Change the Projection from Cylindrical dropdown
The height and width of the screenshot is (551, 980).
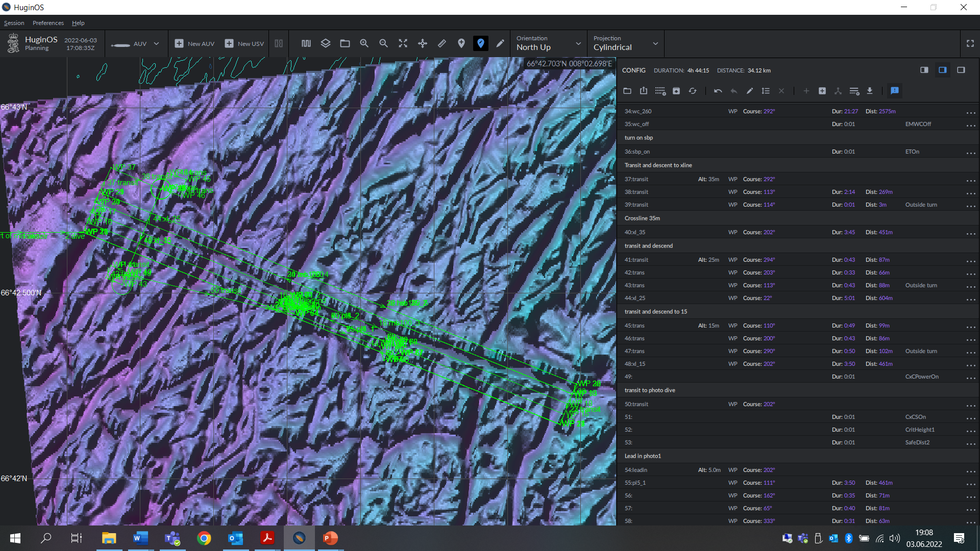pyautogui.click(x=655, y=43)
